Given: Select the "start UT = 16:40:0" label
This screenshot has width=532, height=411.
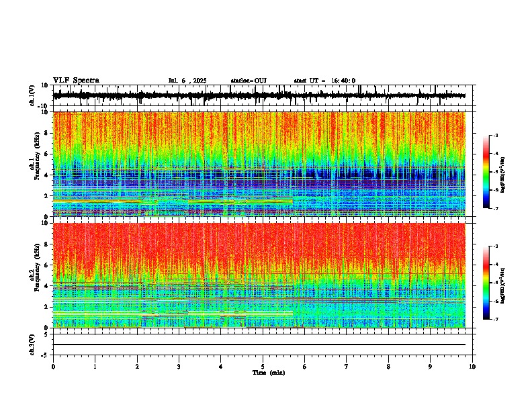Looking at the screenshot, I should (324, 81).
